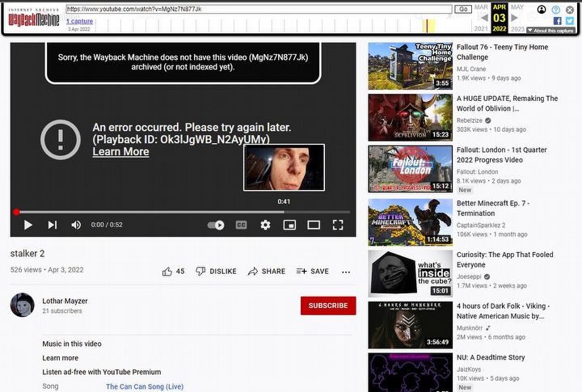Screen dimensions: 582x392
Task: Open the Learn More error link
Action: 120,151
